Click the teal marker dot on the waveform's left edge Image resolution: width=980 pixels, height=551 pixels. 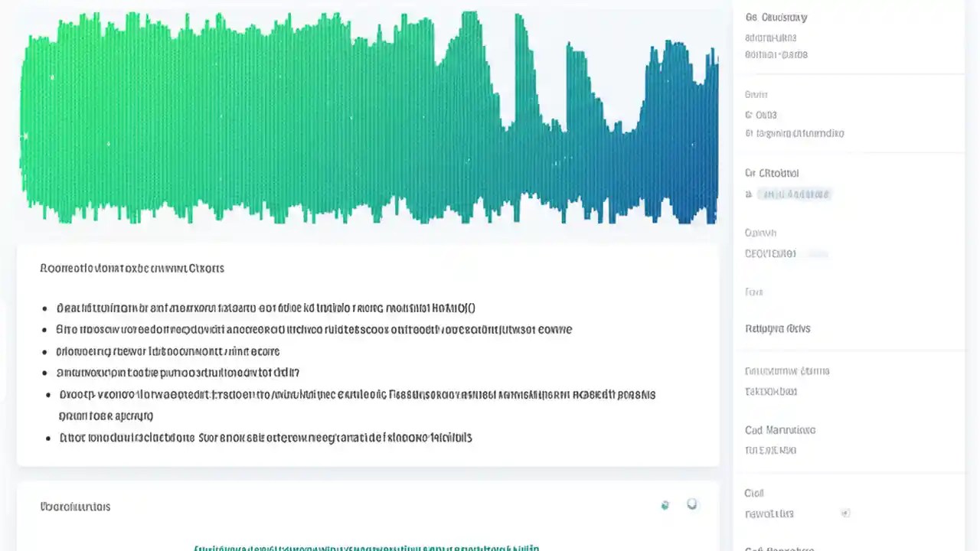click(x=24, y=136)
